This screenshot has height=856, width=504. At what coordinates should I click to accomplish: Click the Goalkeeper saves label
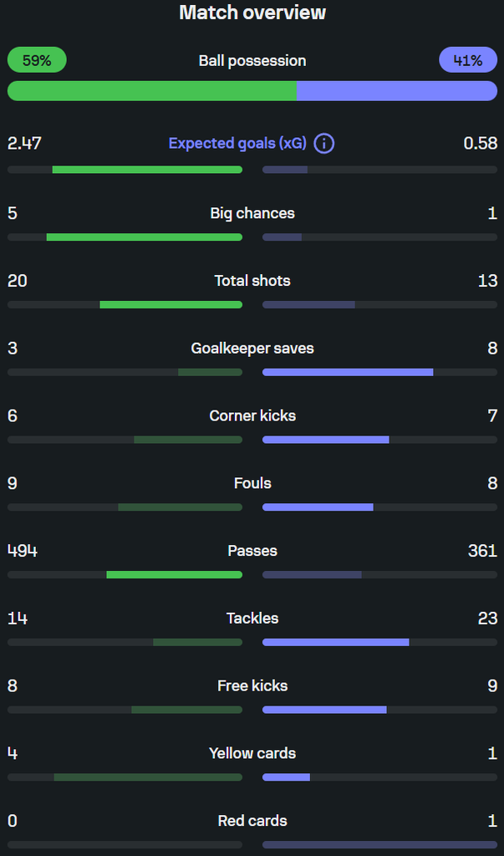coord(252,349)
